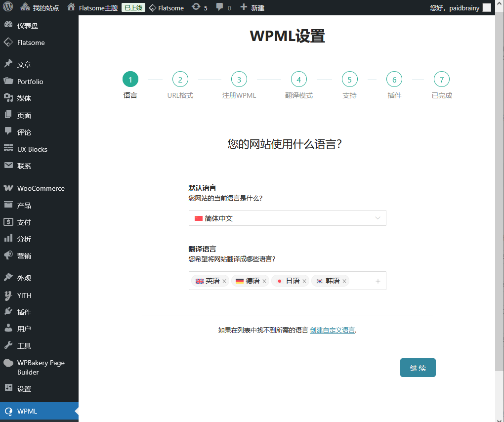
Task: Jump to step 2 URL格式
Action: (180, 80)
